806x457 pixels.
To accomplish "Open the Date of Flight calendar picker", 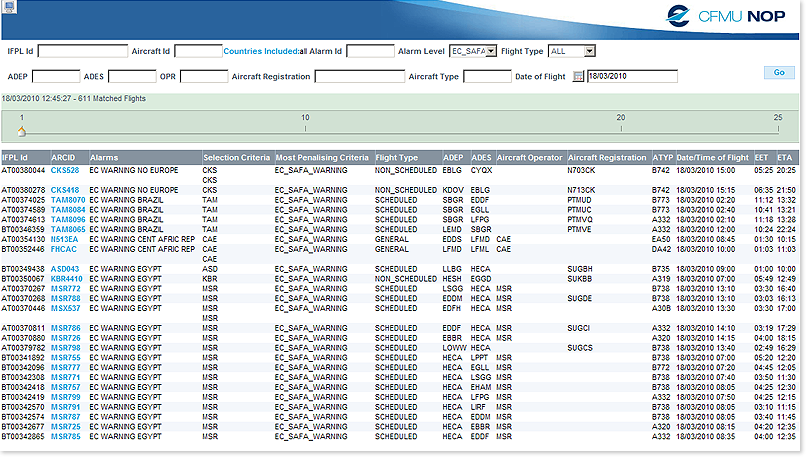I will (578, 77).
